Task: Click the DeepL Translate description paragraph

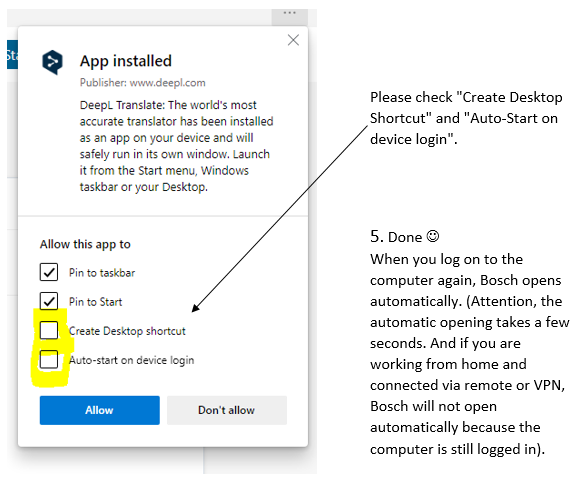Action: (177, 146)
